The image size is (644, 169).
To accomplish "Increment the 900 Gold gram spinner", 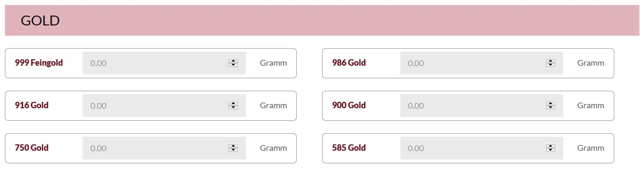I will point(550,104).
